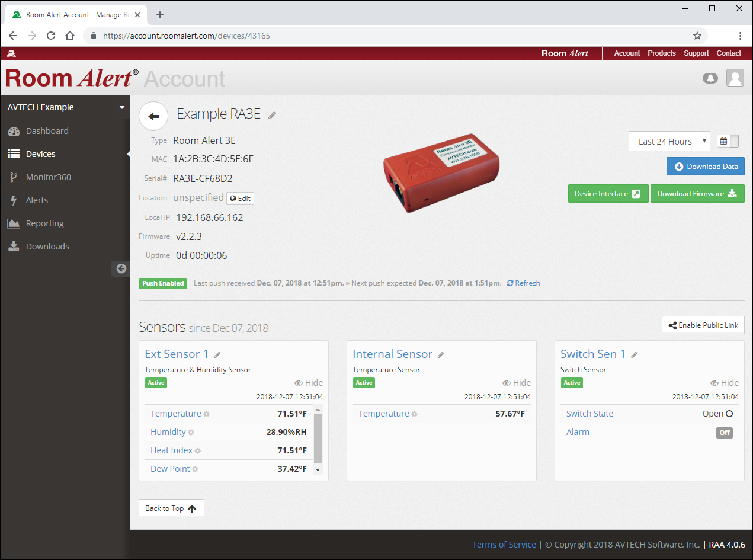Screen dimensions: 753x560
Task: Click the Terms of Service link
Action: tap(504, 545)
